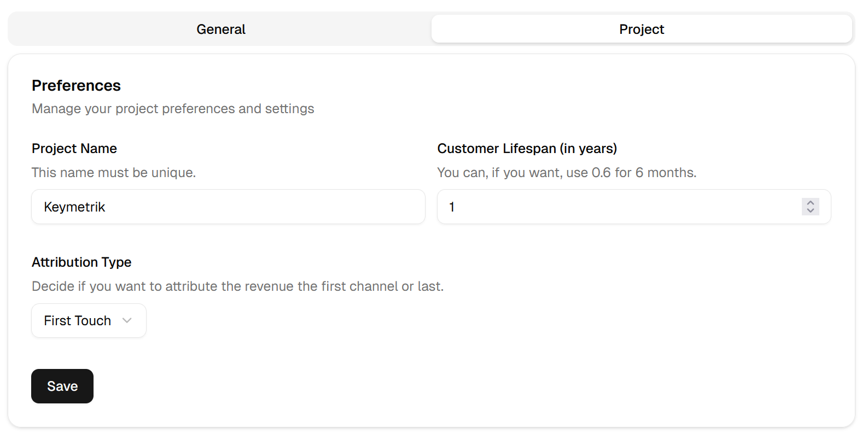The image size is (868, 434).
Task: Click the Customer Lifespan (in years) label
Action: pos(527,149)
